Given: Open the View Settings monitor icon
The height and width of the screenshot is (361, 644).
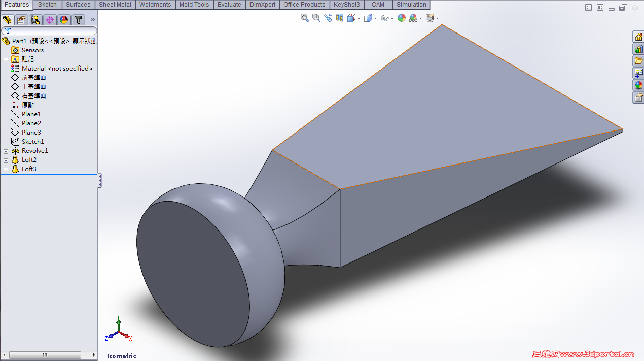Looking at the screenshot, I should click(430, 18).
